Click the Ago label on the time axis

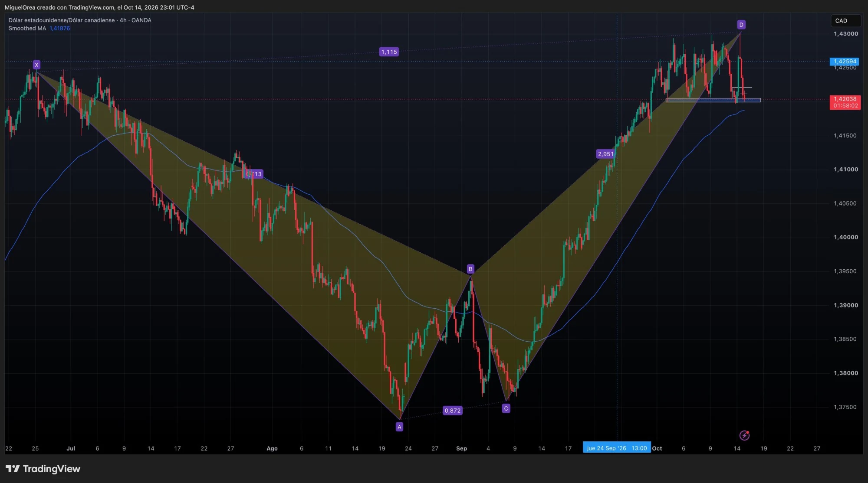(272, 448)
